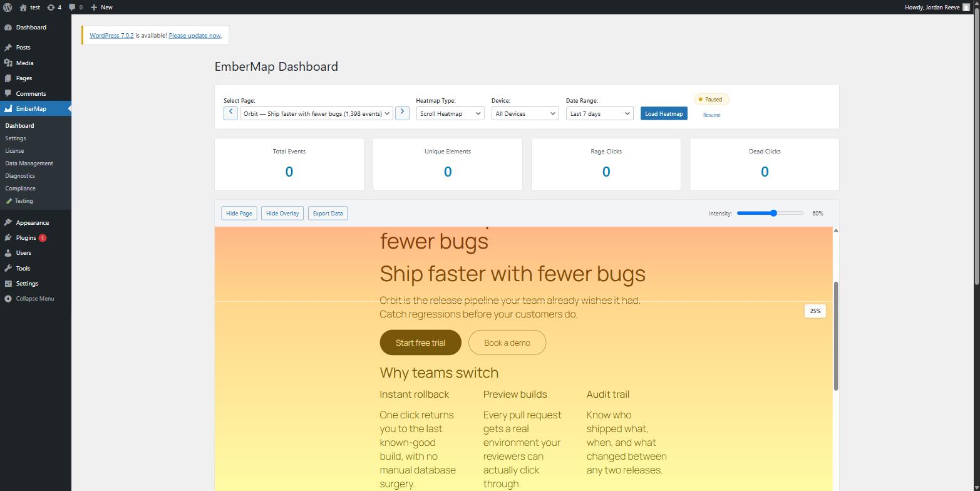This screenshot has width=980, height=491.
Task: Click the Posts pushpin icon
Action: click(x=8, y=48)
